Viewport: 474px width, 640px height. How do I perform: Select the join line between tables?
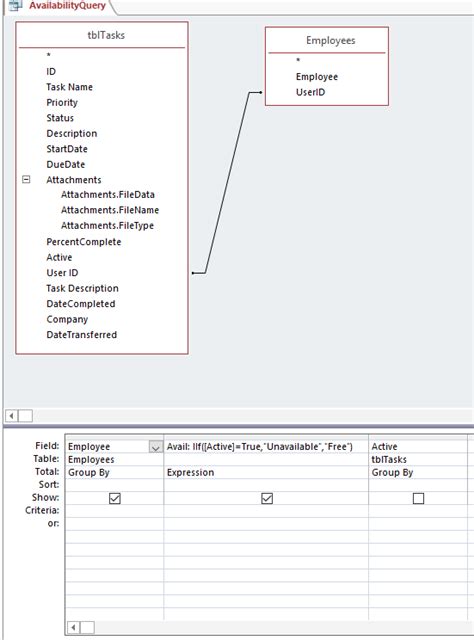pyautogui.click(x=227, y=183)
